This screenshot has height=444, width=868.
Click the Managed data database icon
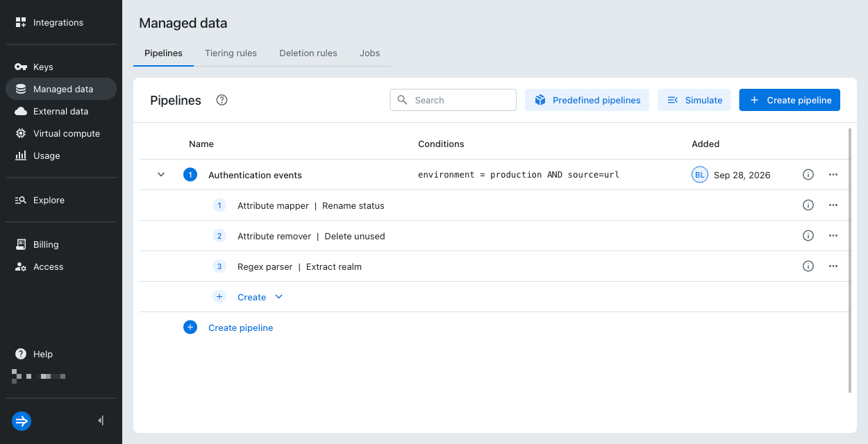21,89
